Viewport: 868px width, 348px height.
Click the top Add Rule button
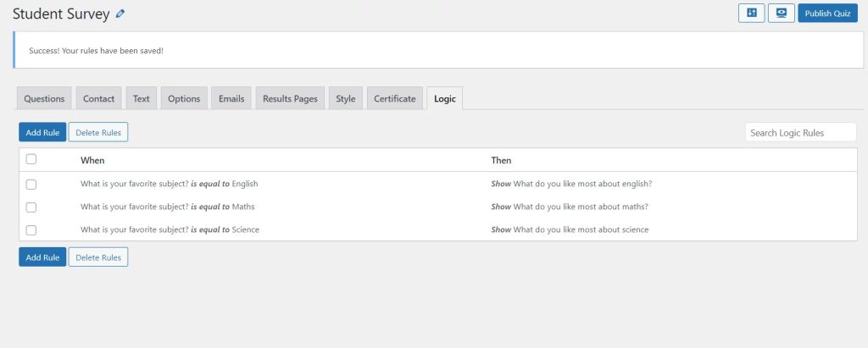click(42, 132)
